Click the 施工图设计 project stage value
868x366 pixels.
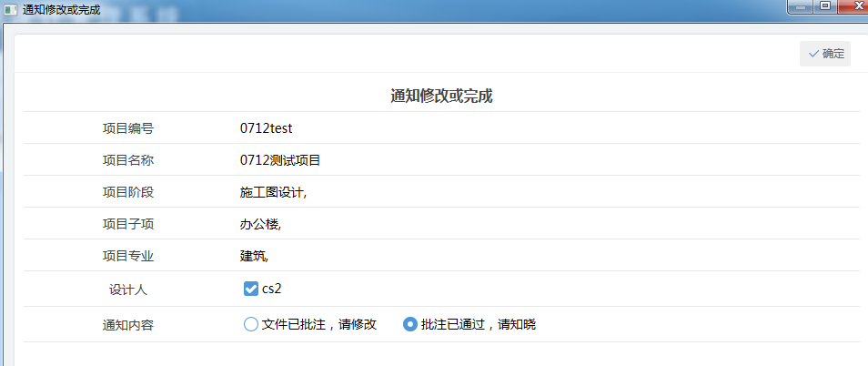click(x=273, y=192)
